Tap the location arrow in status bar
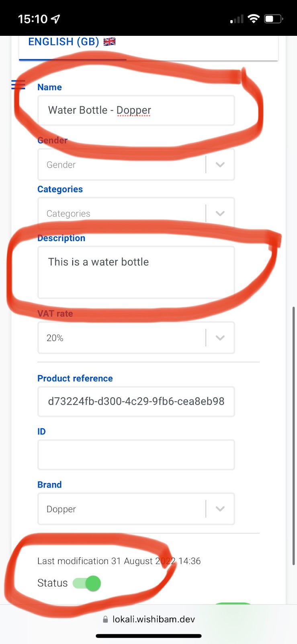Screen dimensions: 297x644 [55, 19]
